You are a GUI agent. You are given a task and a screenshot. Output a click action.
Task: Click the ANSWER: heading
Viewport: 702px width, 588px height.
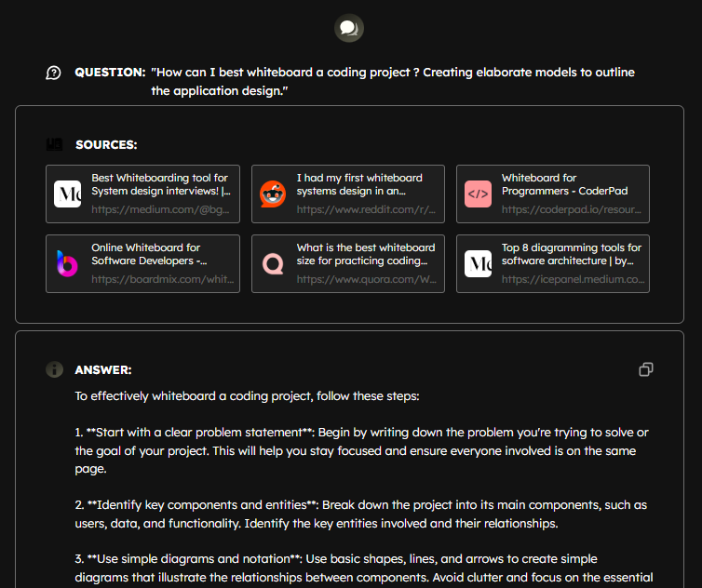pos(103,370)
